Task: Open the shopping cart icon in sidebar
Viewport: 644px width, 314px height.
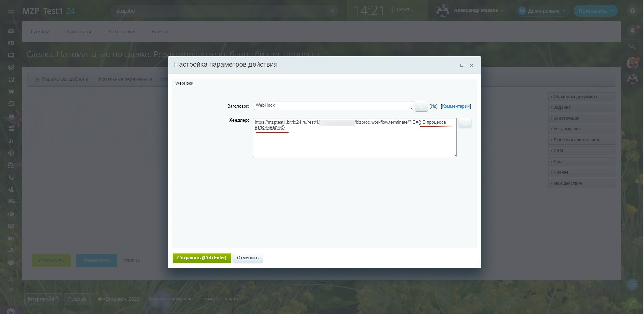Action: pos(11,92)
